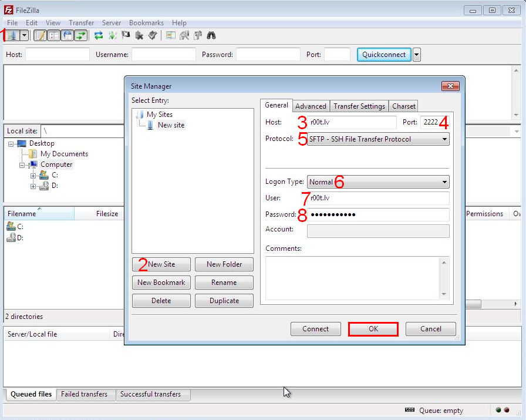Click the Reconnect to last server icon
This screenshot has height=420, width=526.
[153, 35]
